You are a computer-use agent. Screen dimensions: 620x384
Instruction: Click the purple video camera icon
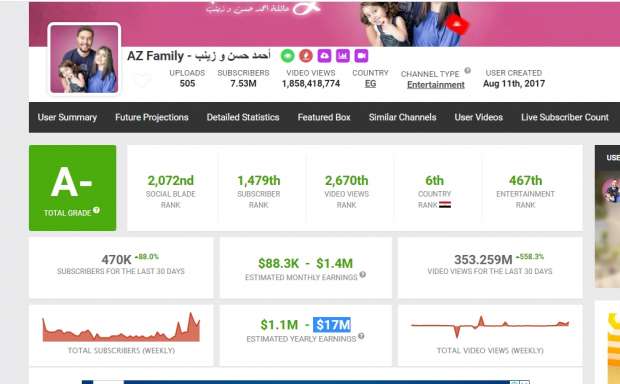click(x=361, y=56)
